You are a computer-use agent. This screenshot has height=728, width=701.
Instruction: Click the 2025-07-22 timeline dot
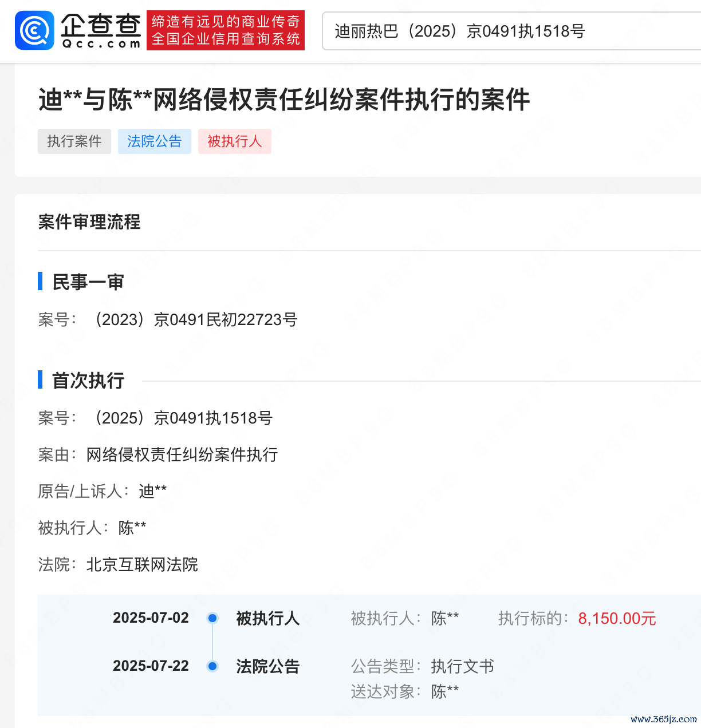click(x=212, y=666)
